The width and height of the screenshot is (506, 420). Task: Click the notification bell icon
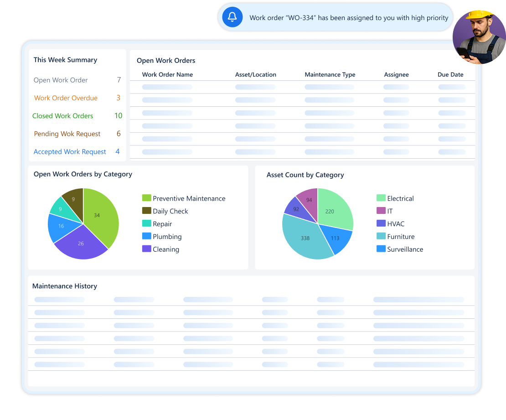(x=232, y=17)
